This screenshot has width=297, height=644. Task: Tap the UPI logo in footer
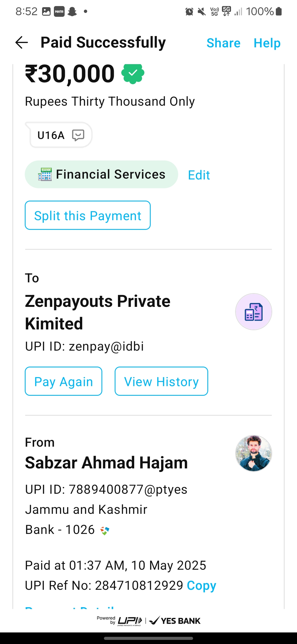130,621
